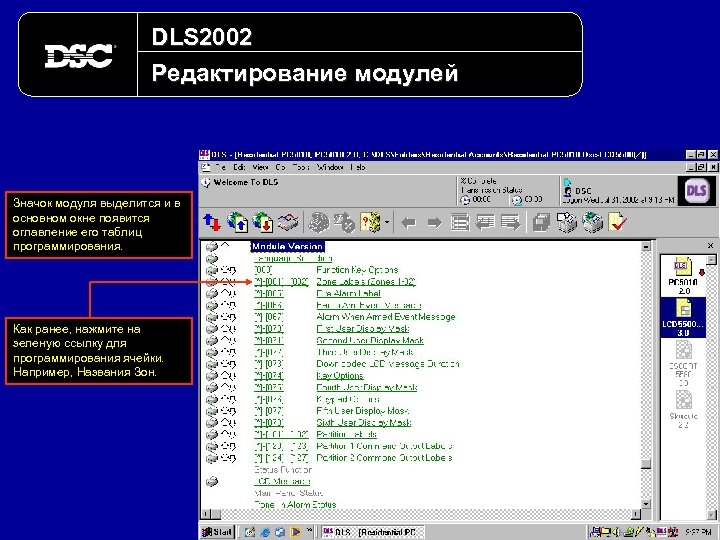
Task: Select the PC5010 2.0 module icon
Action: tap(683, 276)
